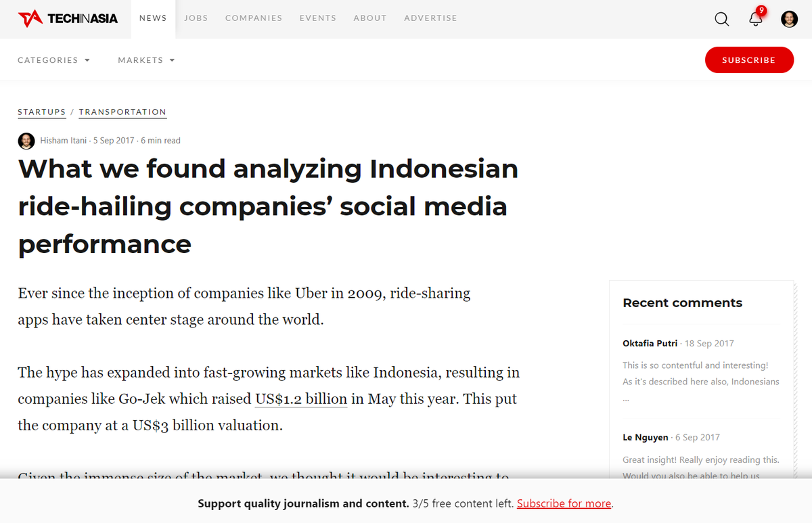This screenshot has width=812, height=523.
Task: Open the Transportation category link
Action: point(122,112)
